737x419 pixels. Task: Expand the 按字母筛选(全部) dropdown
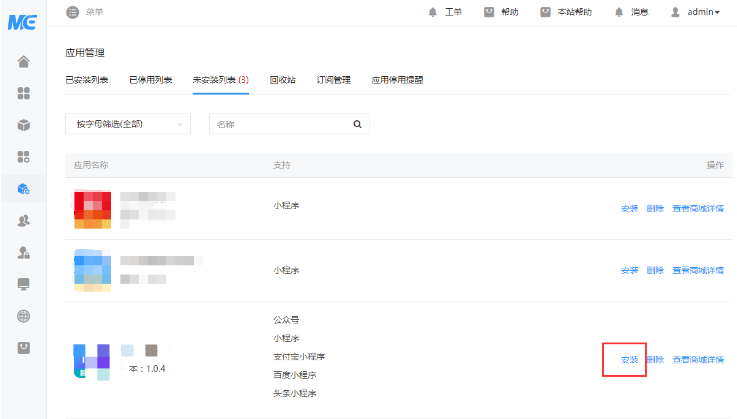pos(127,125)
